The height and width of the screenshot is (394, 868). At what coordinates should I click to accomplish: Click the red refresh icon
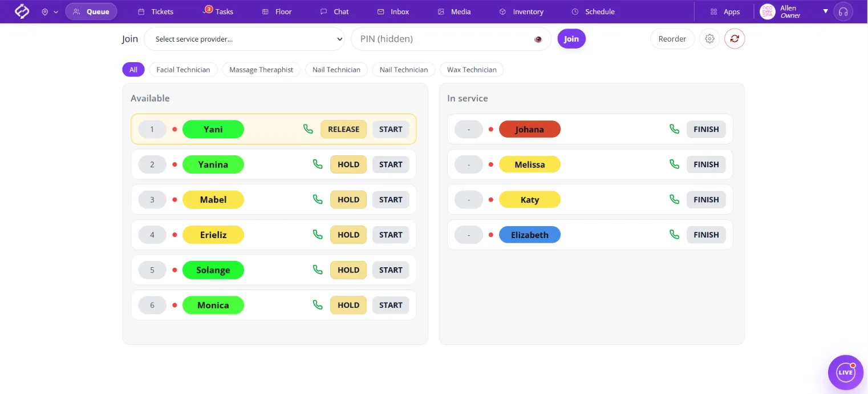coord(735,39)
